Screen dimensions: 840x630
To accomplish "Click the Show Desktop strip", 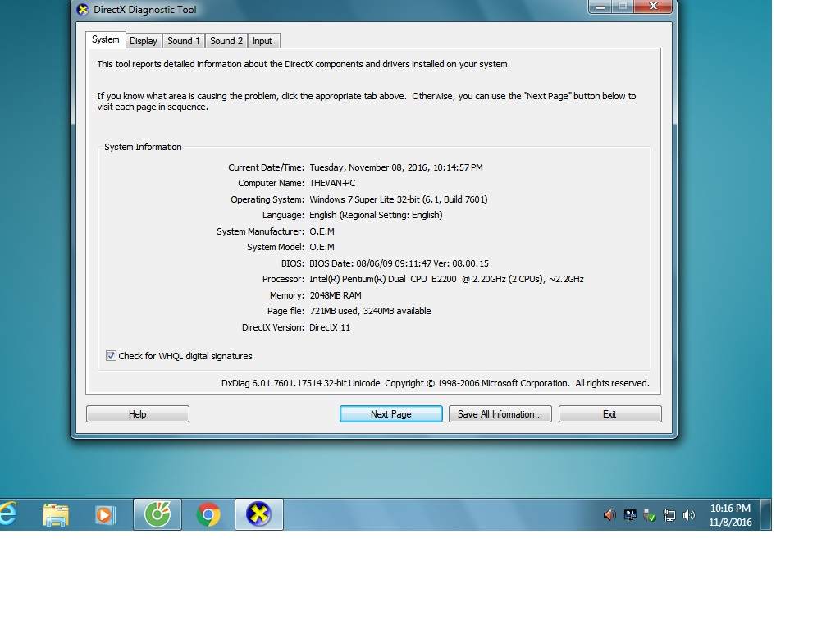I will [766, 514].
